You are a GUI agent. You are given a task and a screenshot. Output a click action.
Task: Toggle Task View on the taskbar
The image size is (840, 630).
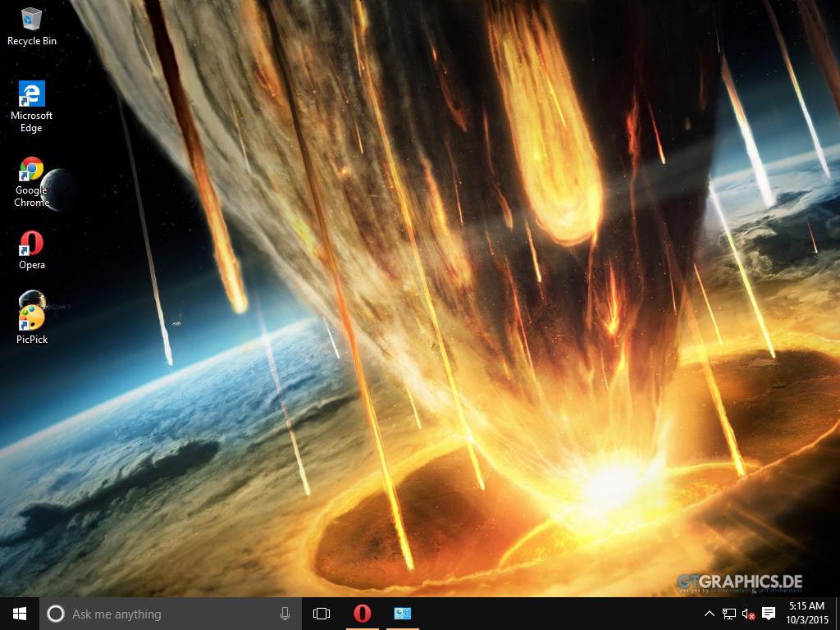(x=321, y=613)
